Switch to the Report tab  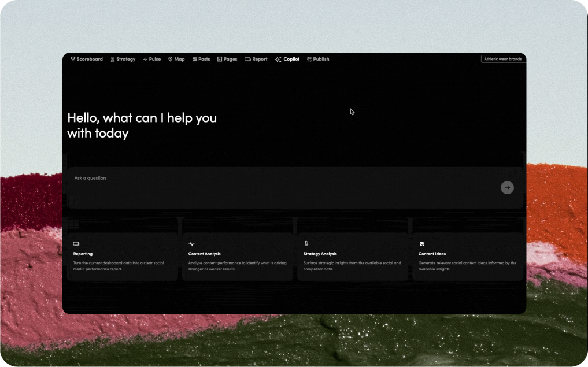pyautogui.click(x=256, y=59)
